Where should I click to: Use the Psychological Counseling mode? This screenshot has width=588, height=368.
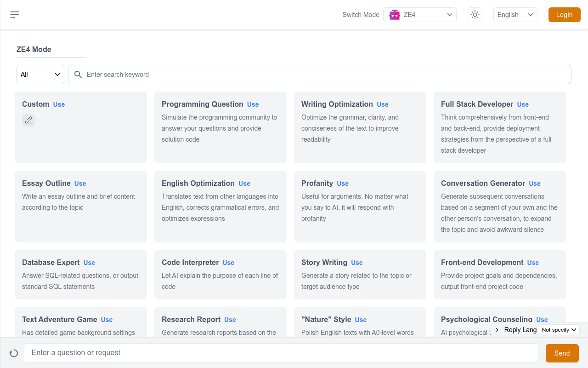pos(542,320)
